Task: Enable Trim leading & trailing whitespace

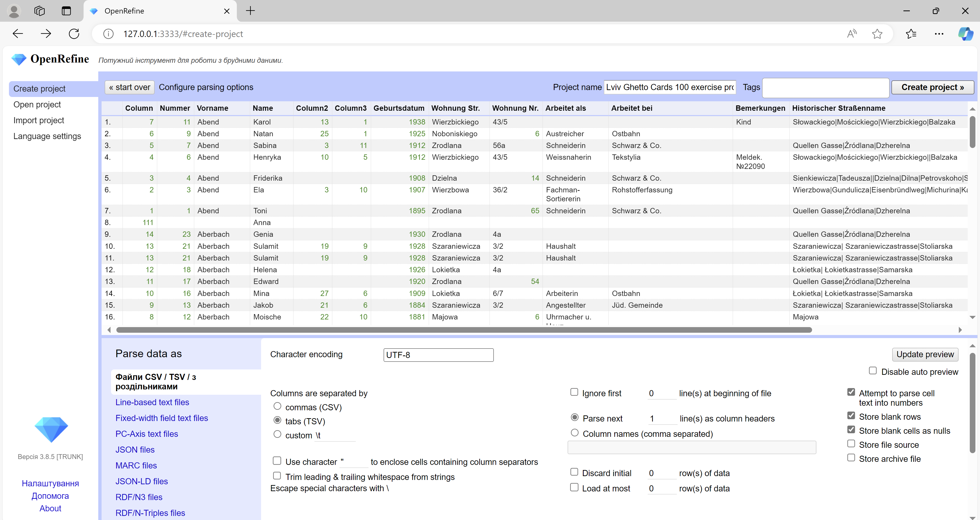Action: pyautogui.click(x=277, y=476)
